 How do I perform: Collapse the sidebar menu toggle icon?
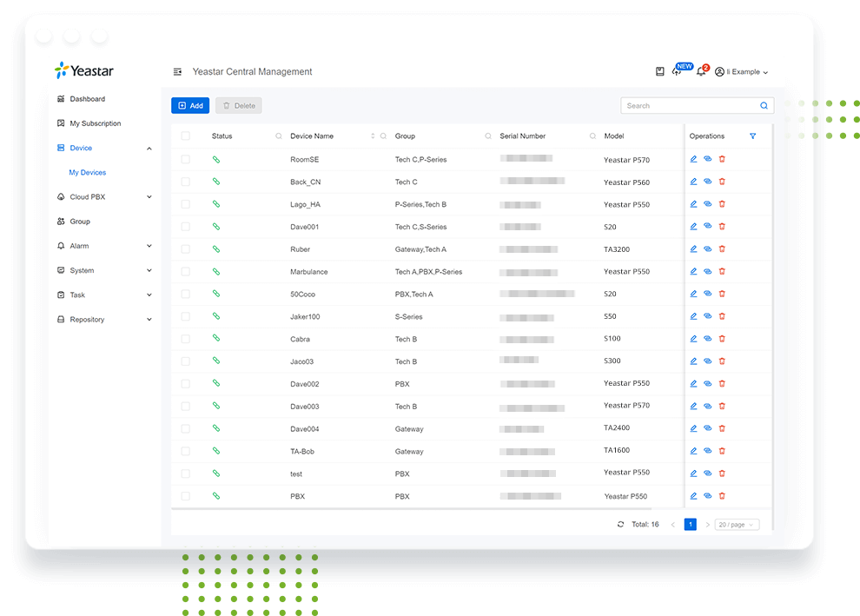177,72
